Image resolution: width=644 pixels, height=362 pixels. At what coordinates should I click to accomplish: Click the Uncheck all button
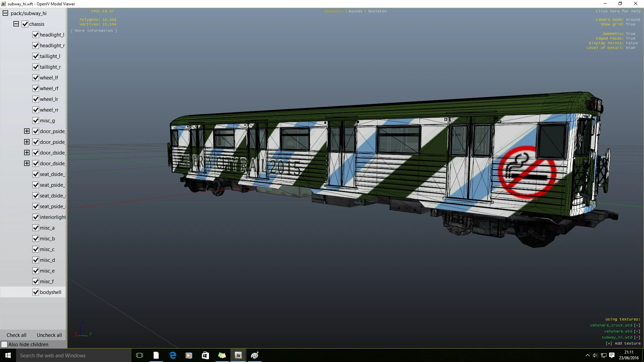pos(49,335)
